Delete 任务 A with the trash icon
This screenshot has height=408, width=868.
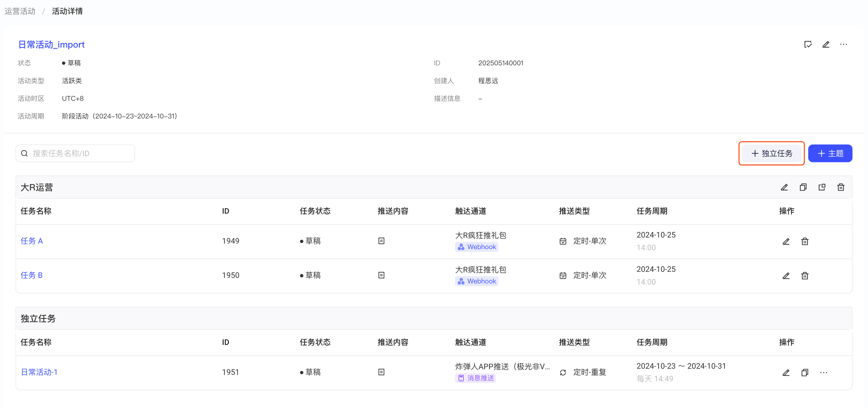805,241
